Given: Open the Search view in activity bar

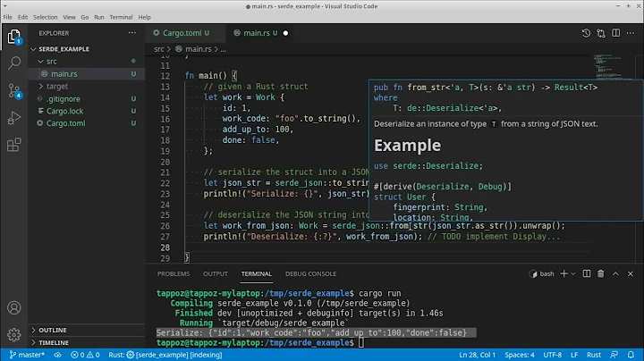Looking at the screenshot, I should click(14, 63).
